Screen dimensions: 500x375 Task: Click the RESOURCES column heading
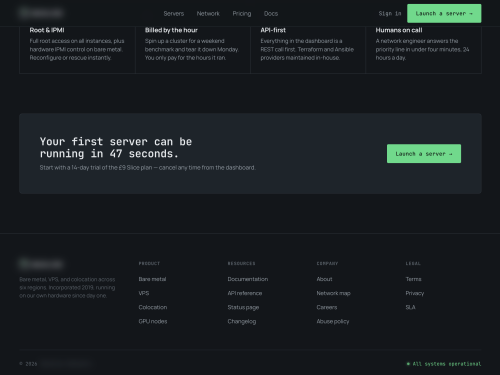[x=241, y=264]
